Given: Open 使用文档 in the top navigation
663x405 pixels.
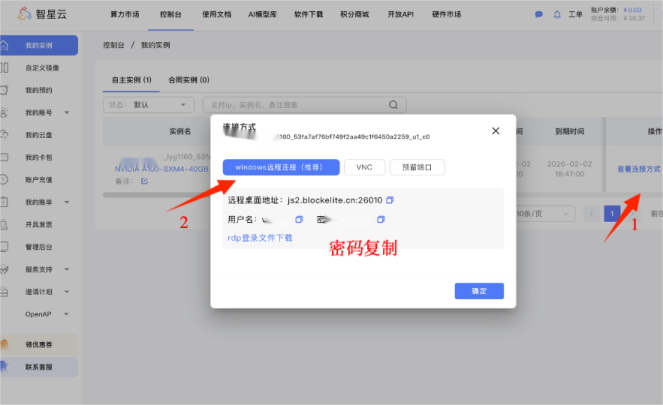Looking at the screenshot, I should 216,14.
